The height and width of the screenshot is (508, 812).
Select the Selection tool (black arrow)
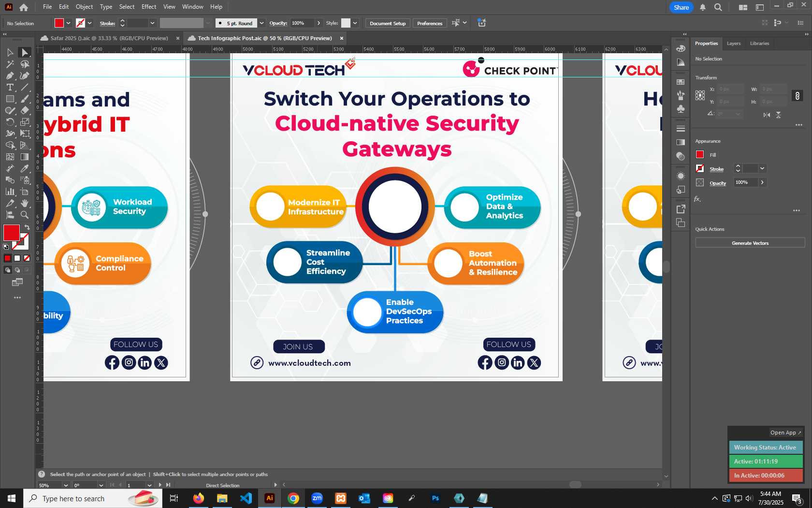point(10,52)
